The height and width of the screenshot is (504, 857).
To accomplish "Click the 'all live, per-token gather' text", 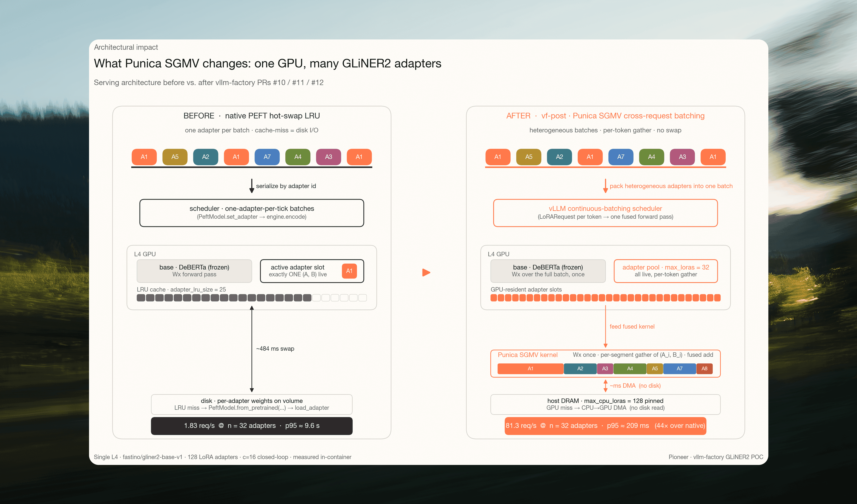I will tap(666, 275).
